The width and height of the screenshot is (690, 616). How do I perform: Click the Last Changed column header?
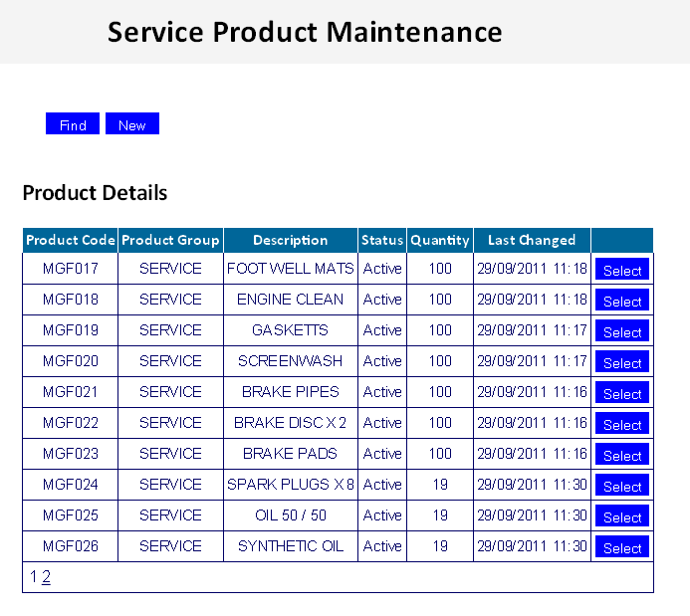click(532, 240)
